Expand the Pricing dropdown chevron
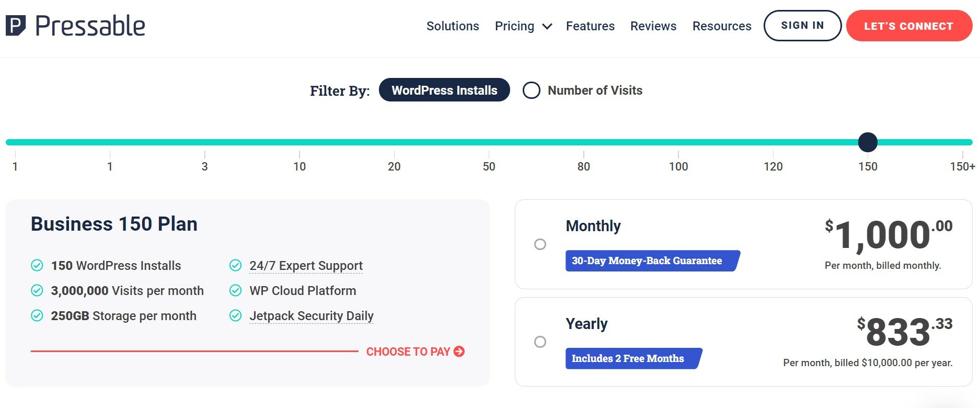Image resolution: width=980 pixels, height=408 pixels. [x=547, y=27]
